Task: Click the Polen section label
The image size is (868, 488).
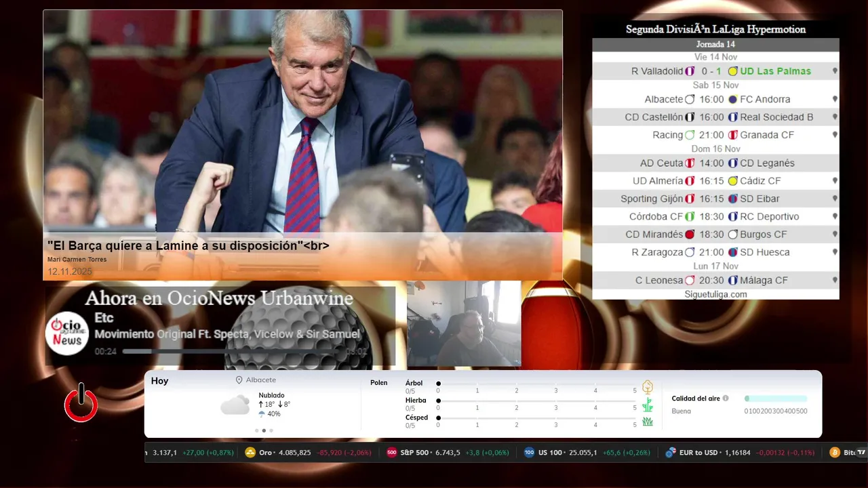Action: click(379, 383)
